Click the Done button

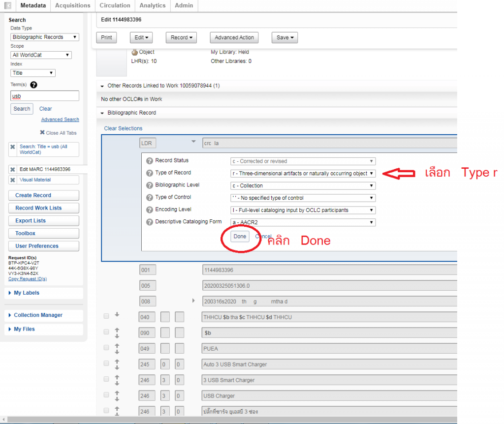[x=240, y=237]
